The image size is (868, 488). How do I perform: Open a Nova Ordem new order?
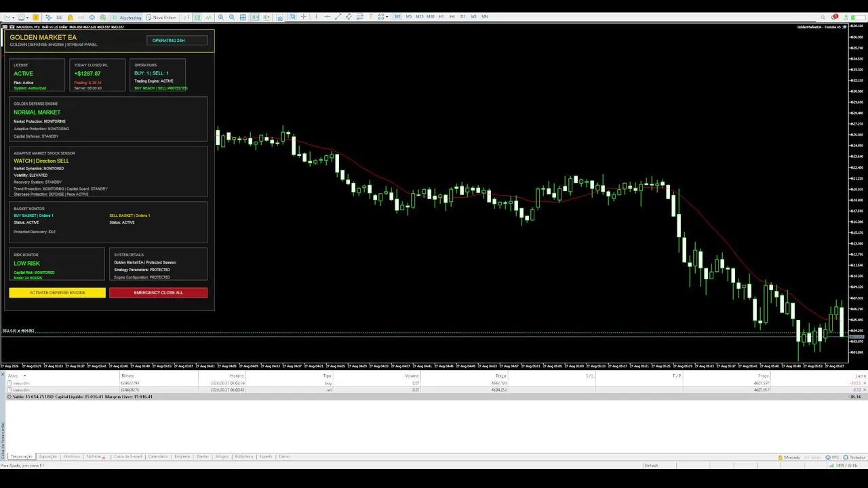click(161, 18)
